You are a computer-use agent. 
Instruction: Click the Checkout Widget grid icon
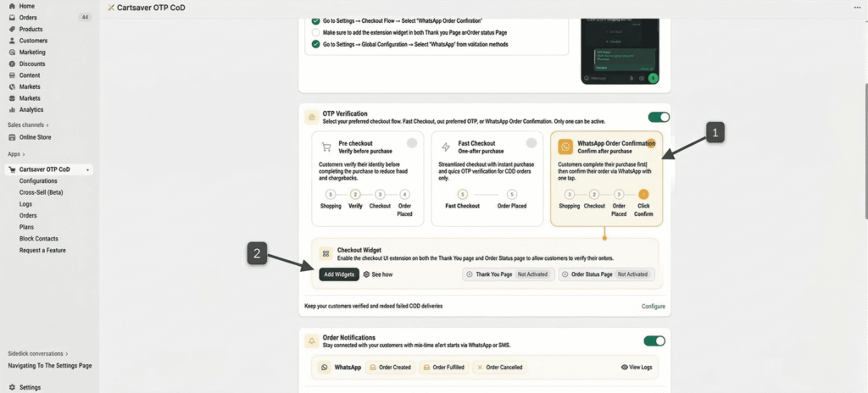[325, 253]
